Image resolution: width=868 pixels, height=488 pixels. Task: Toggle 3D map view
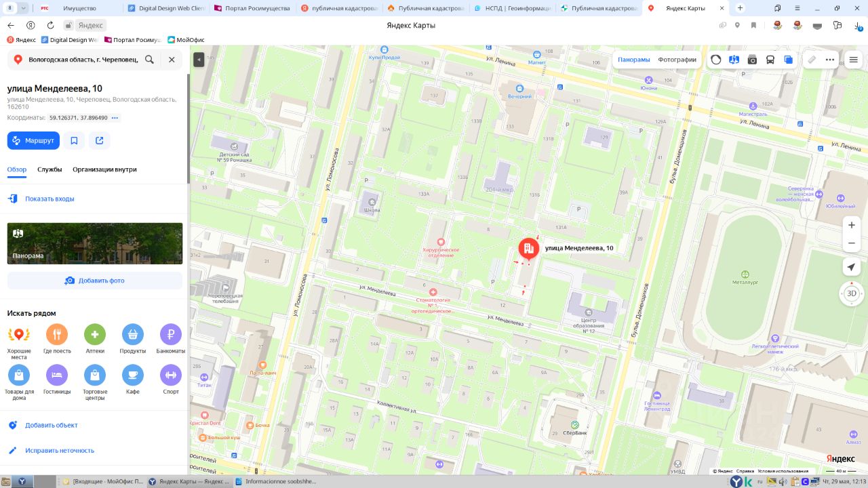(x=852, y=293)
